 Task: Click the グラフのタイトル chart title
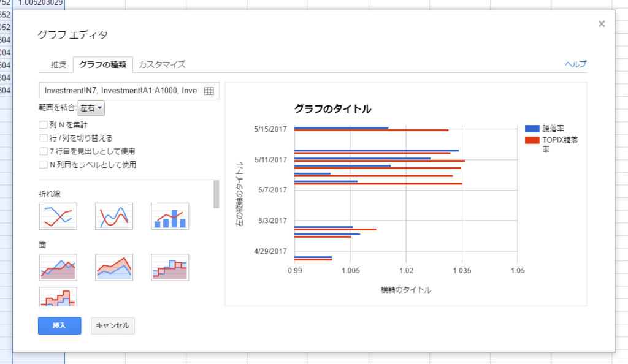(332, 109)
